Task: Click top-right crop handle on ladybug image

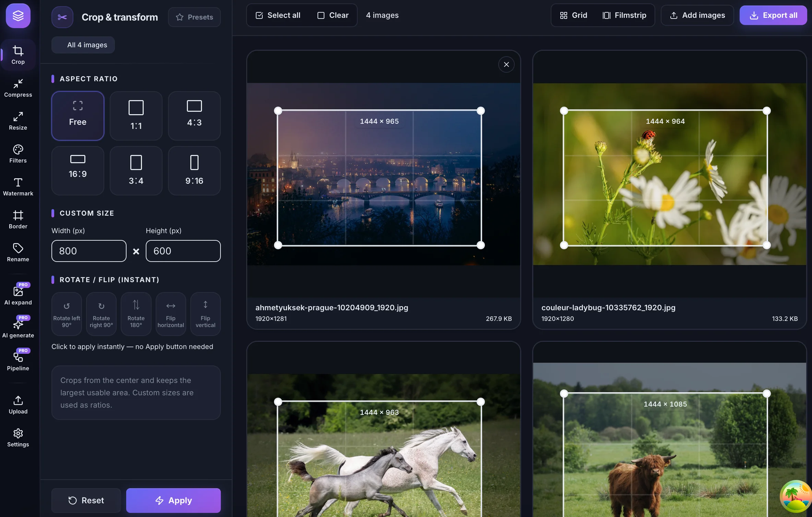Action: (x=767, y=111)
